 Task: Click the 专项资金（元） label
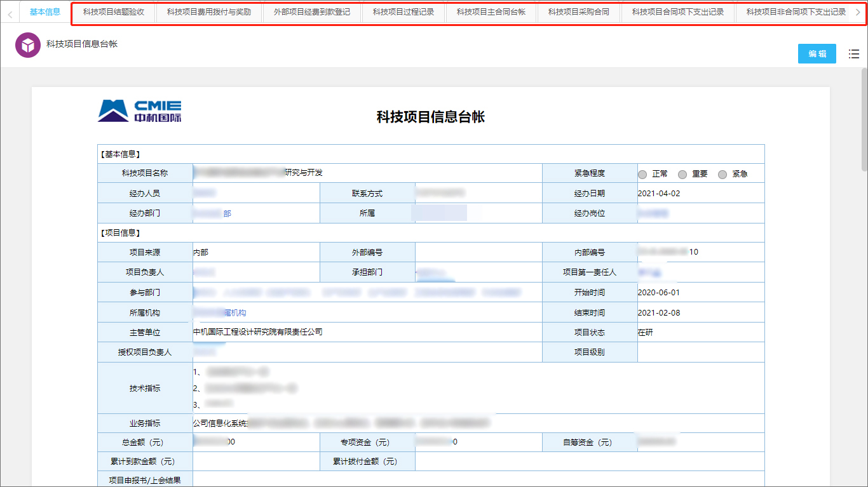[x=367, y=442]
